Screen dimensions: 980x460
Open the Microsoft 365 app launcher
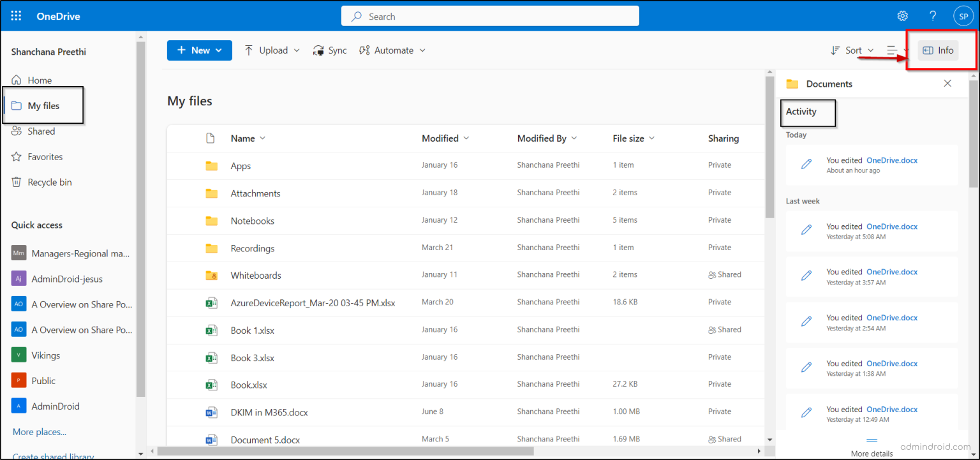tap(16, 15)
